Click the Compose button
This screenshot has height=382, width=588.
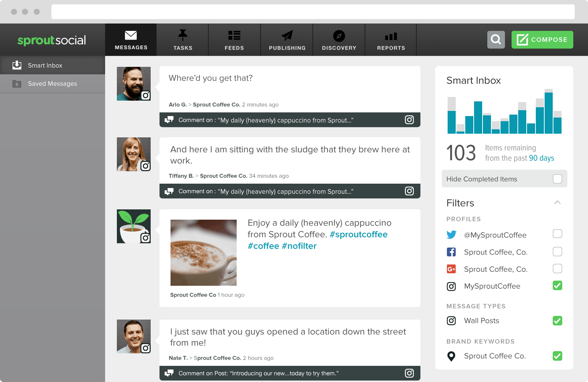tap(542, 40)
